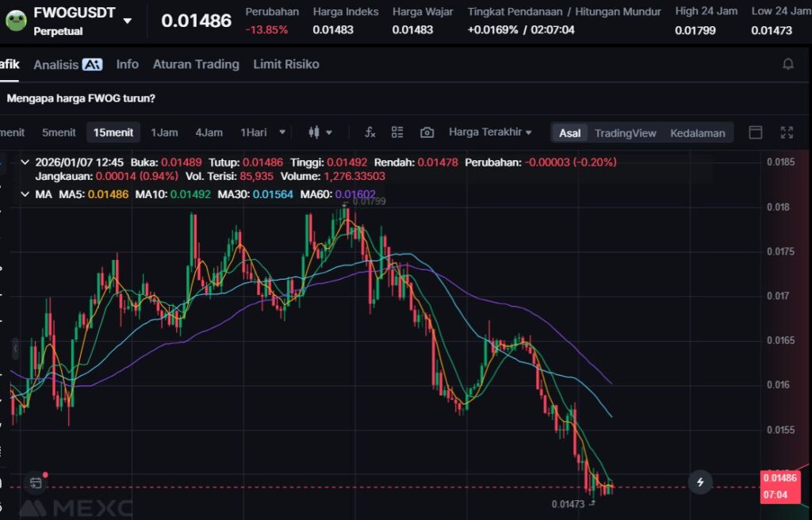Expand chart to fullscreen

click(x=787, y=132)
